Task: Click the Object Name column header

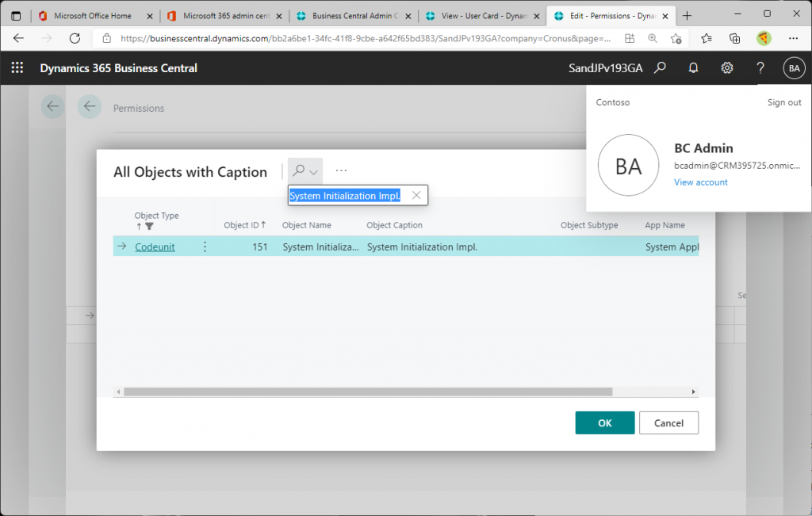Action: coord(307,225)
